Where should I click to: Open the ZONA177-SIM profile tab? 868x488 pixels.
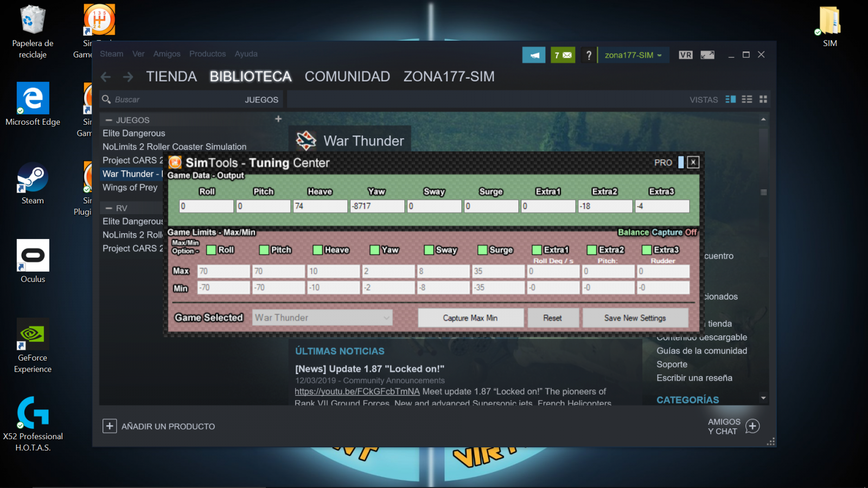[x=449, y=76]
